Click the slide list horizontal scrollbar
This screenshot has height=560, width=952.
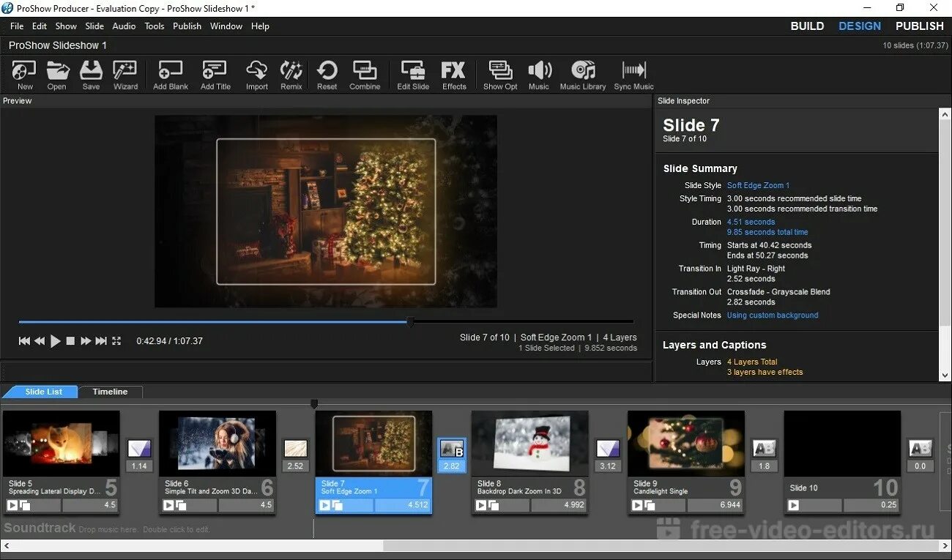click(660, 546)
